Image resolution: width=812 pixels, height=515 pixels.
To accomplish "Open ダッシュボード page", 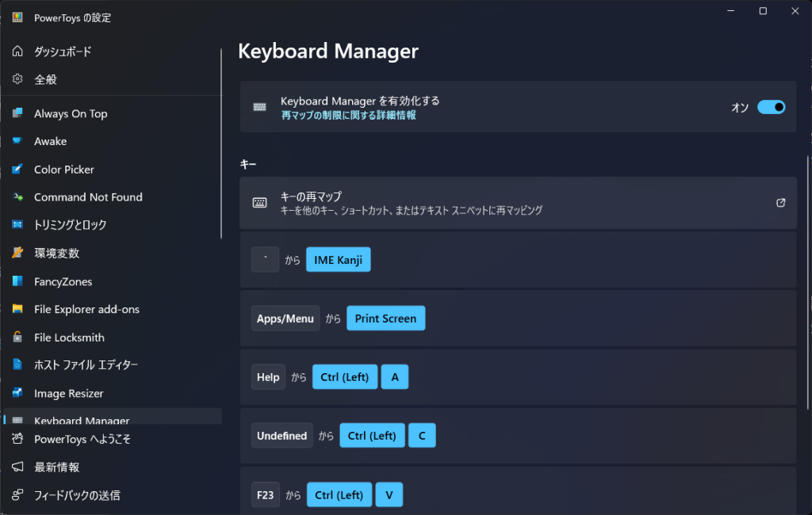I will coord(113,51).
